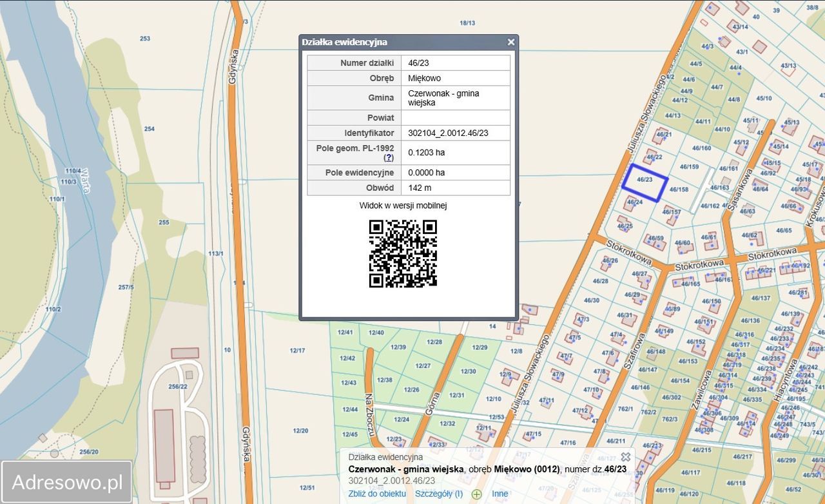Click the Identyfikator value 302104_2.0012.46/23 in table
Image resolution: width=825 pixels, height=504 pixels.
448,133
